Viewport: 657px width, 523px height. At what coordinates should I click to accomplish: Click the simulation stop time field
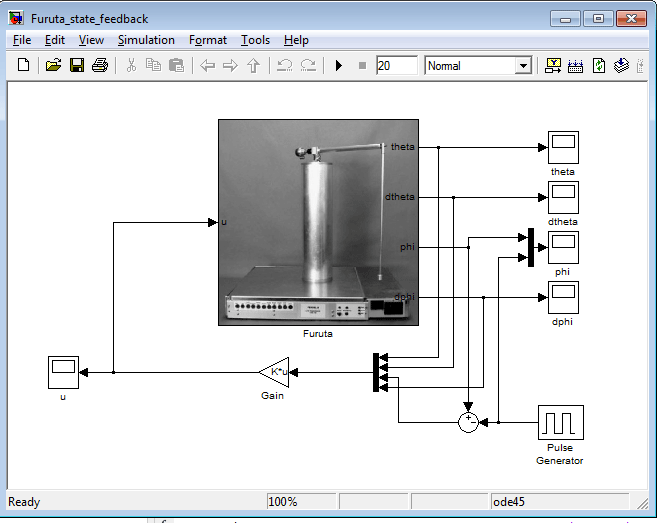(x=397, y=66)
